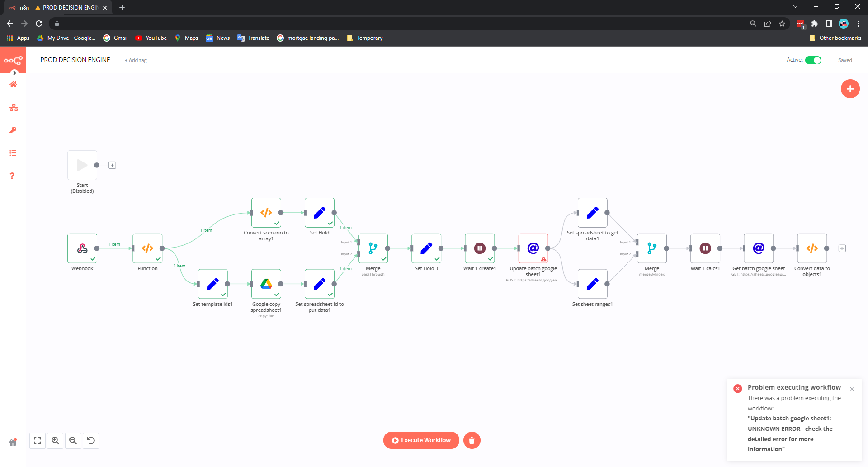Open Update batch google sheet1 error node
The image size is (868, 467).
(533, 248)
